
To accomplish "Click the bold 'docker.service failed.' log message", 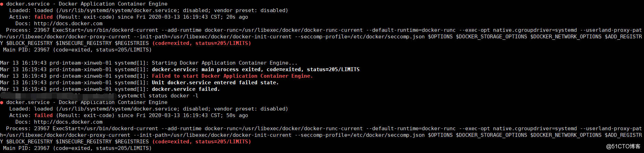I will point(186,89).
